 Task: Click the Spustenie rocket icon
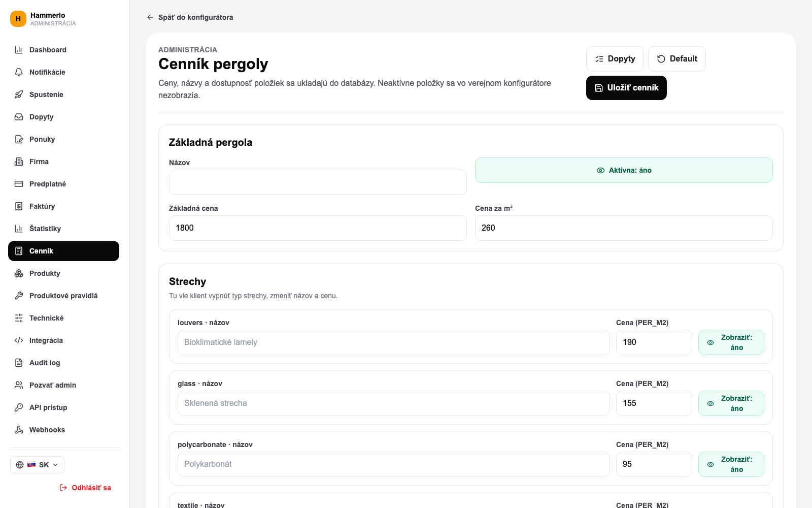pos(19,94)
